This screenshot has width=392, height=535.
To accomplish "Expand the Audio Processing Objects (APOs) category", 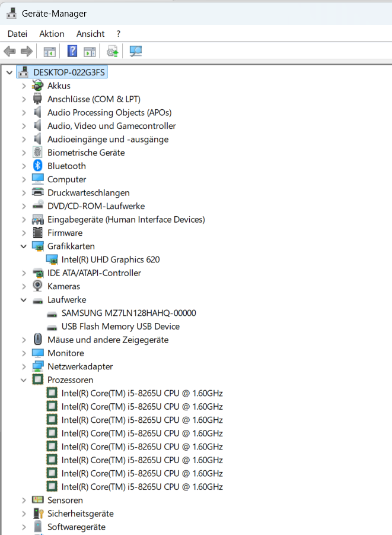I will pos(24,113).
